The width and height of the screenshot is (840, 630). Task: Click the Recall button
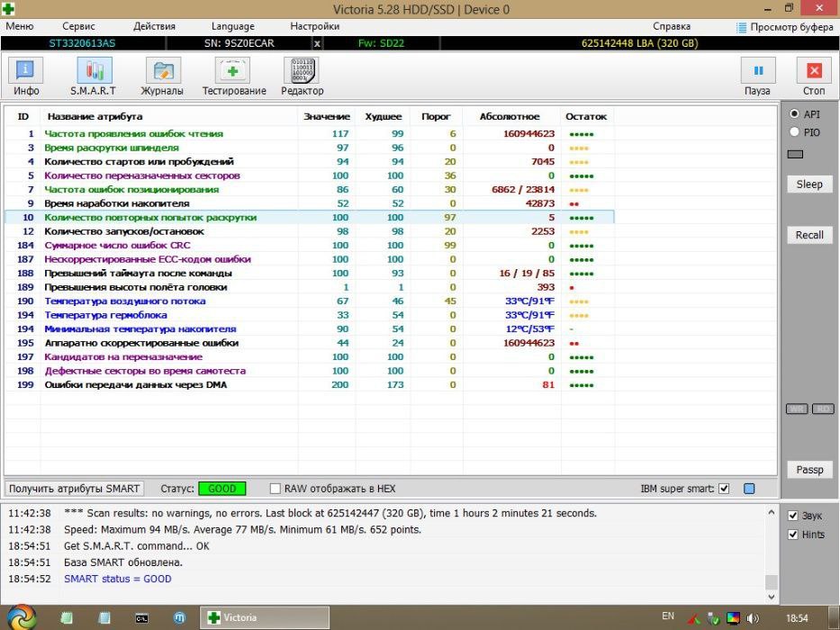point(809,235)
